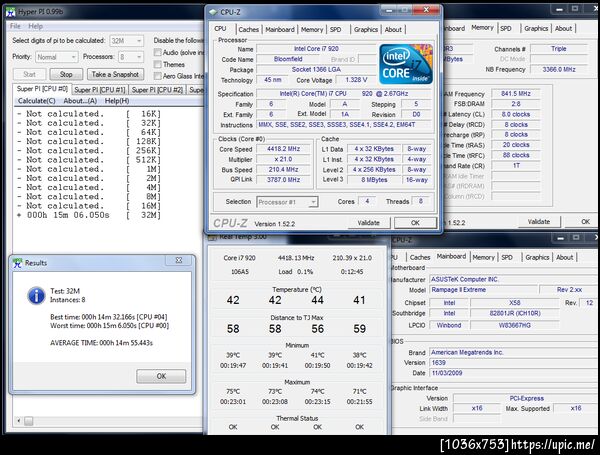Click the Bus Speed 210.4 MHz field
The height and width of the screenshot is (455, 600).
[x=284, y=169]
